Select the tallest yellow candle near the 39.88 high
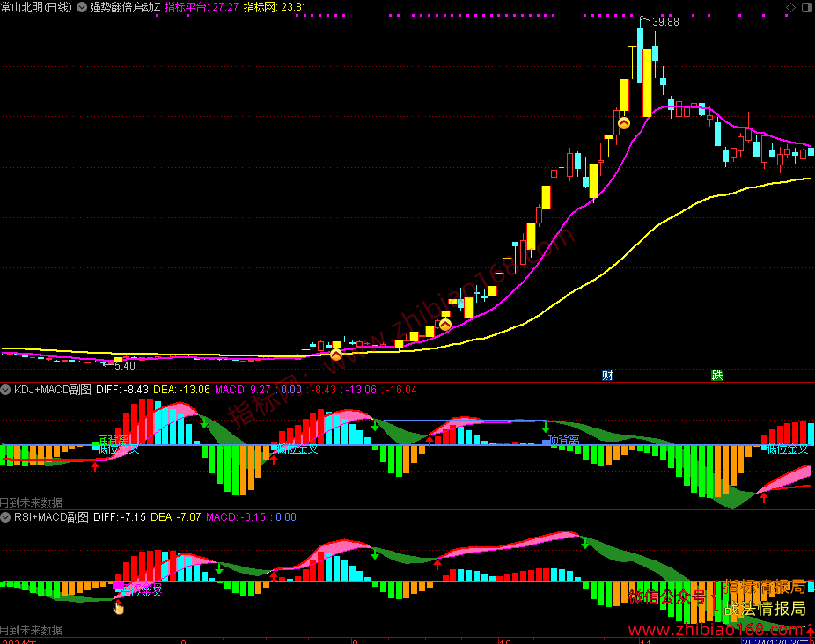Viewport: 815px width, 644px height. click(647, 84)
